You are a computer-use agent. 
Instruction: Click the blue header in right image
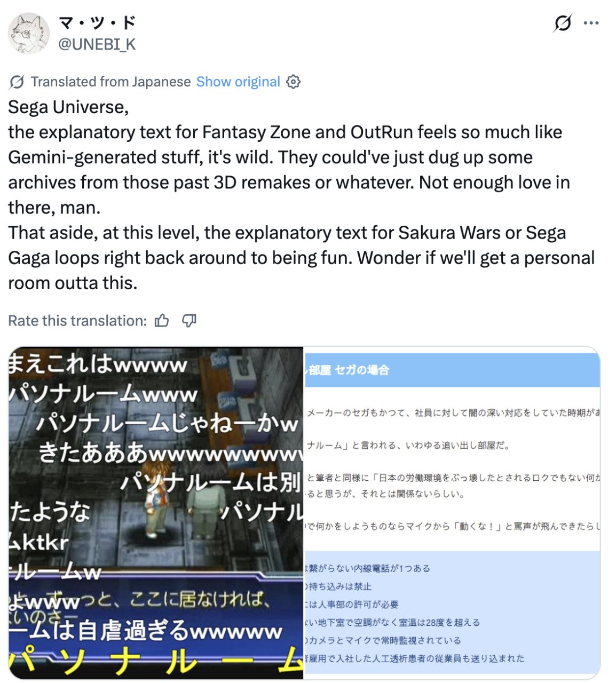(x=452, y=370)
